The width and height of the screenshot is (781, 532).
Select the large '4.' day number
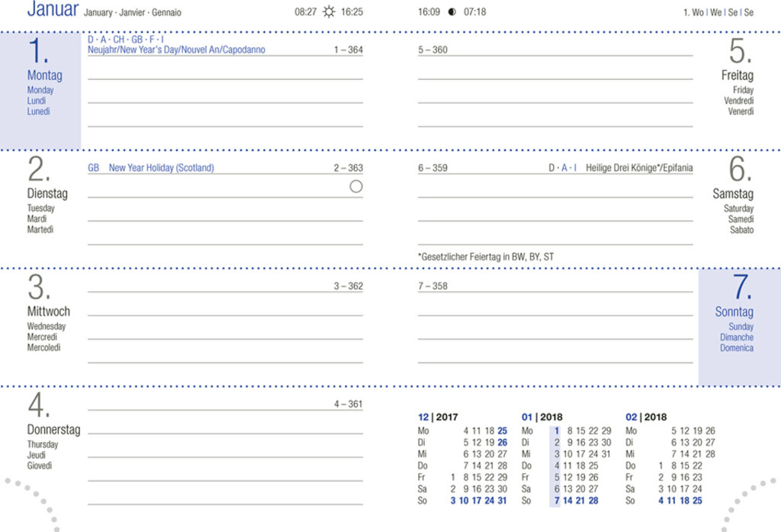coord(38,405)
